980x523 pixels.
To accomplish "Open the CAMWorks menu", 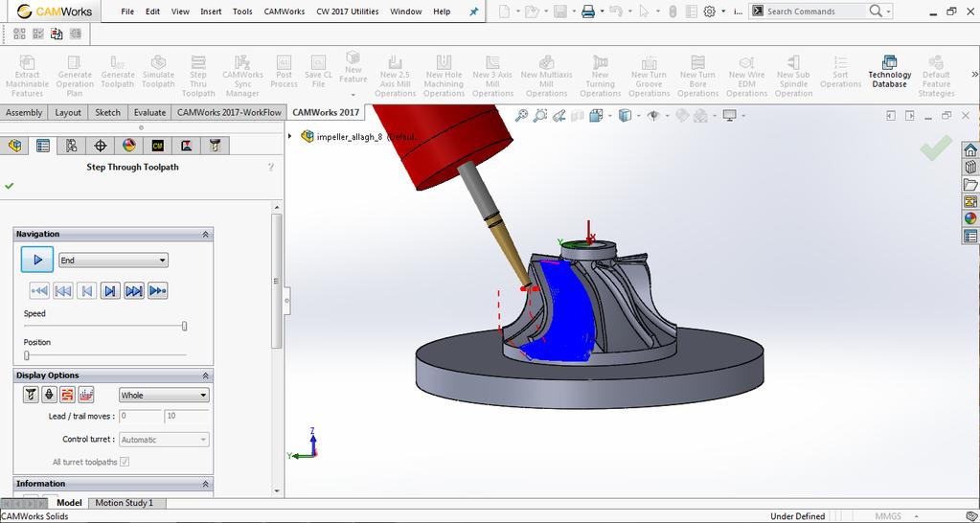I will [x=285, y=11].
